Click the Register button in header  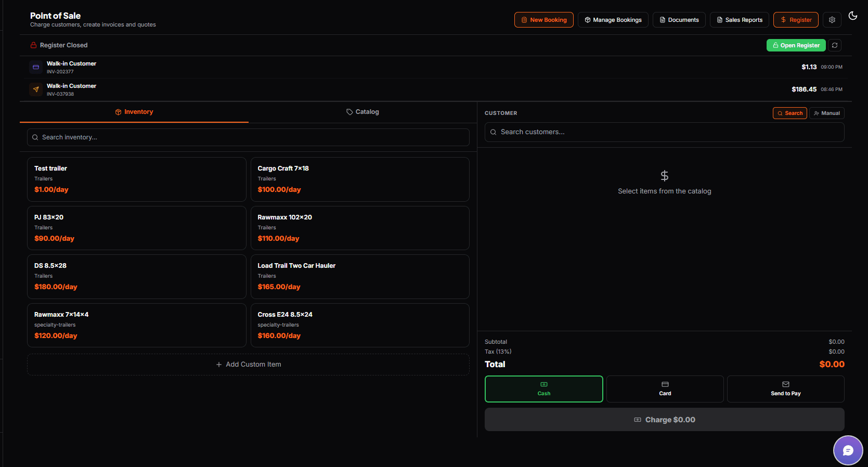pyautogui.click(x=795, y=20)
